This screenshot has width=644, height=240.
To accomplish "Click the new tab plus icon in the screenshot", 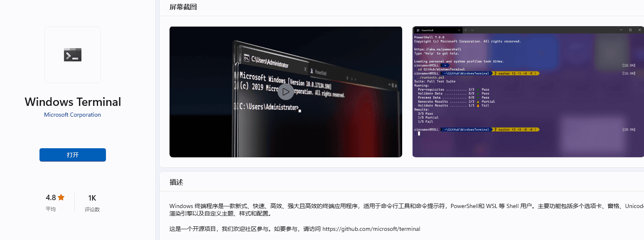I will click(x=466, y=30).
